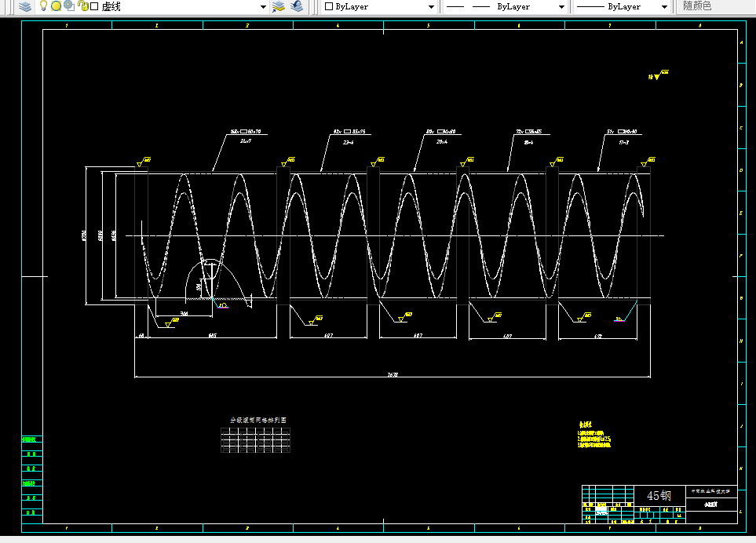Make the object's layer current

click(x=279, y=6)
